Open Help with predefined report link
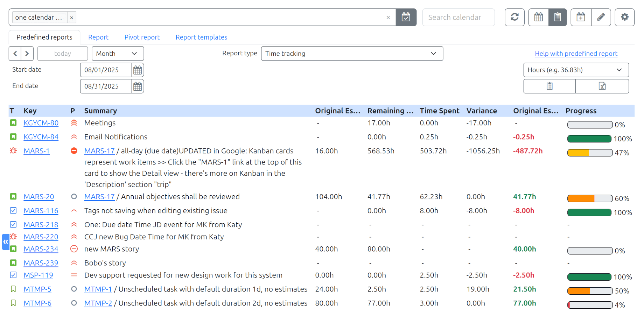 click(576, 54)
